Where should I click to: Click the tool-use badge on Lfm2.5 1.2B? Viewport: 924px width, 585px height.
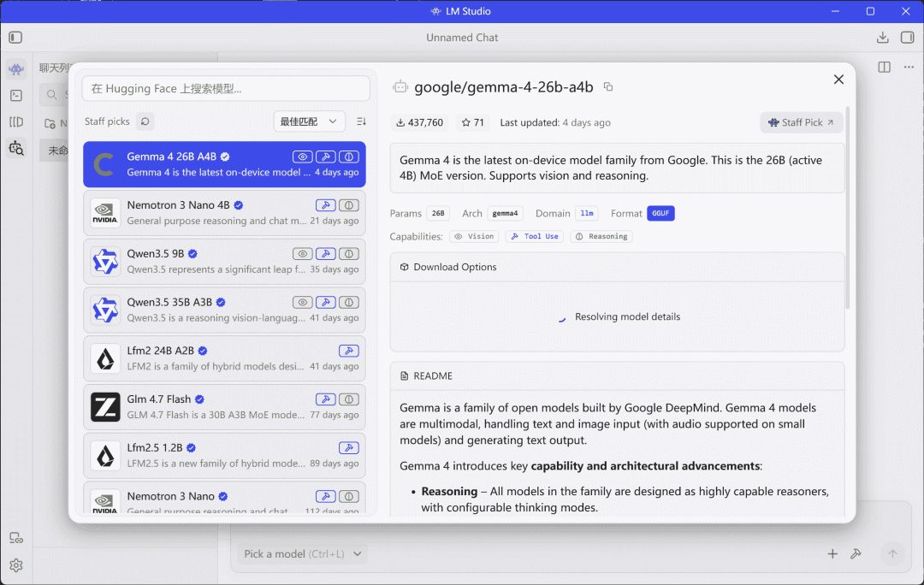[x=349, y=448]
